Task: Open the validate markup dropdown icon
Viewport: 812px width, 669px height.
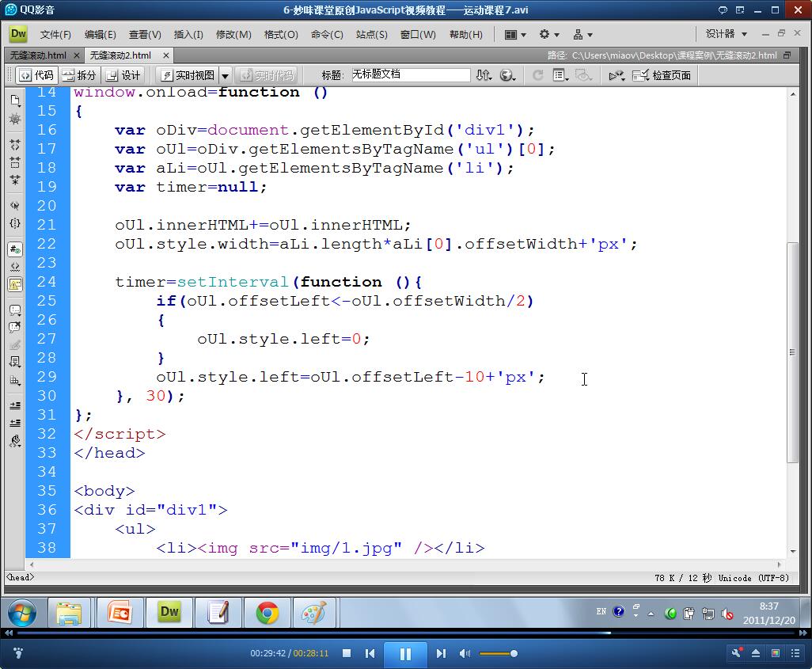Action: coord(617,76)
